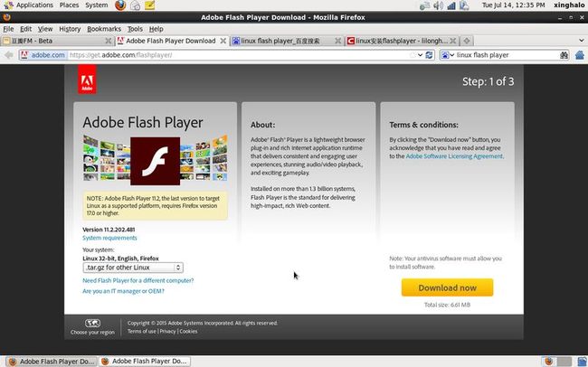Click the clock showing Tue Jul 14
This screenshot has height=367, width=588.
513,5
